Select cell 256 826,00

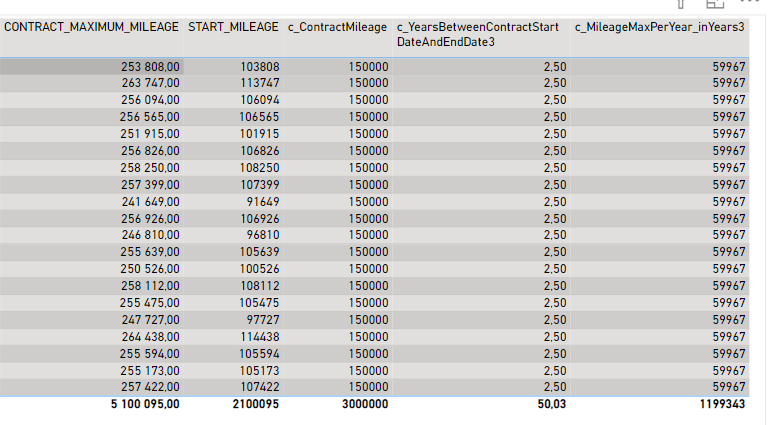click(150, 151)
